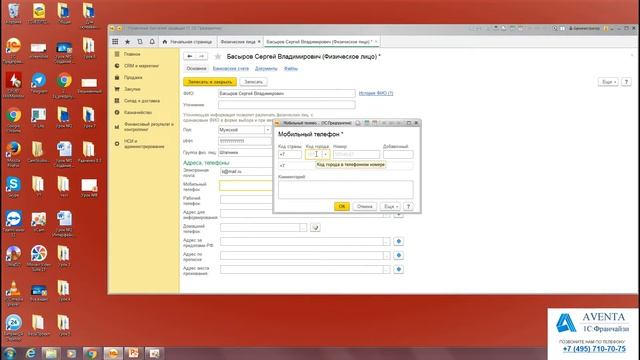Screen dimensions: 640x360
Task: Open the Файлы link
Action: point(291,69)
